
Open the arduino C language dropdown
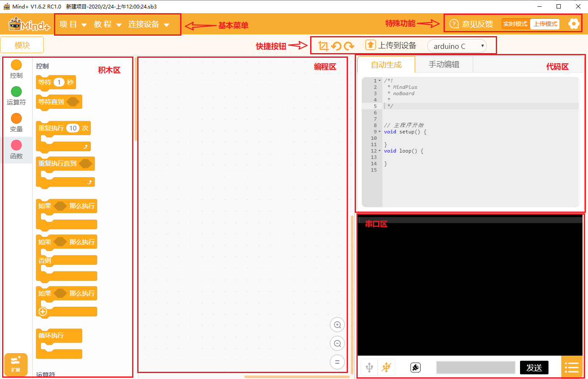[457, 46]
